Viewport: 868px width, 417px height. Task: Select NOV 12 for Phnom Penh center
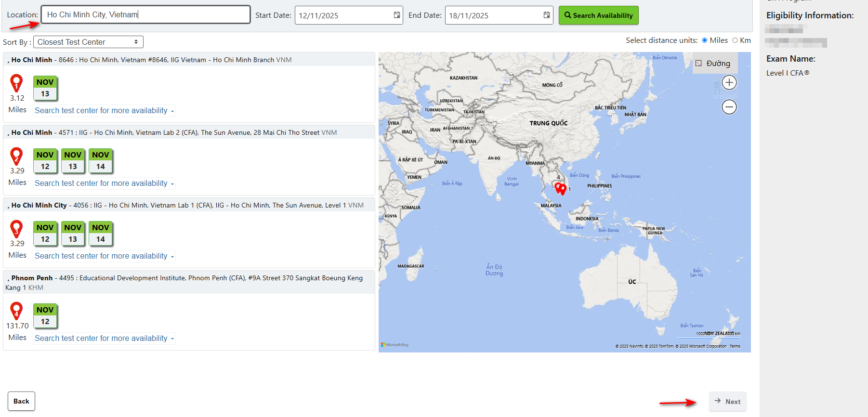pos(45,316)
